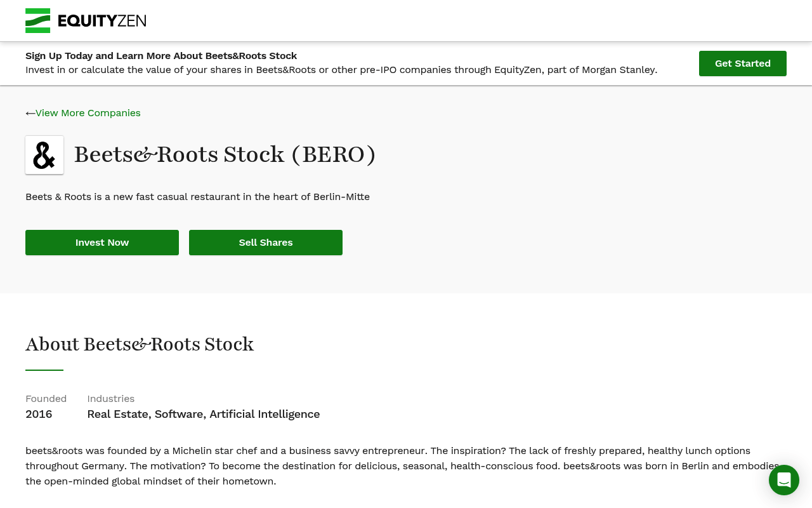
Task: Open the chat support bubble icon
Action: click(784, 480)
